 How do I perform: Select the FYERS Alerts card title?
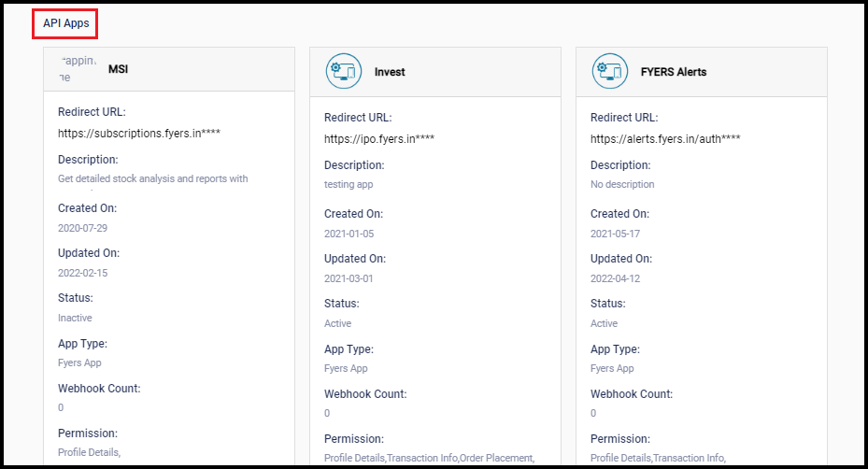tap(673, 72)
